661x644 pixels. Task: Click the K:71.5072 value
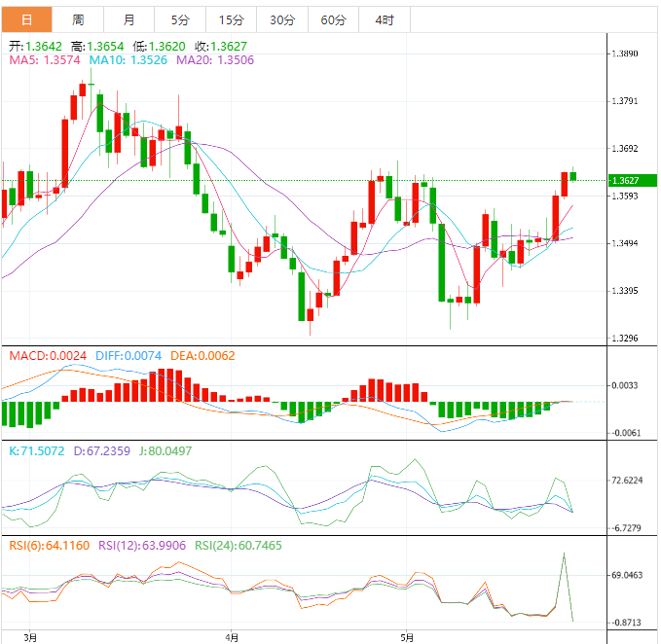[37, 451]
